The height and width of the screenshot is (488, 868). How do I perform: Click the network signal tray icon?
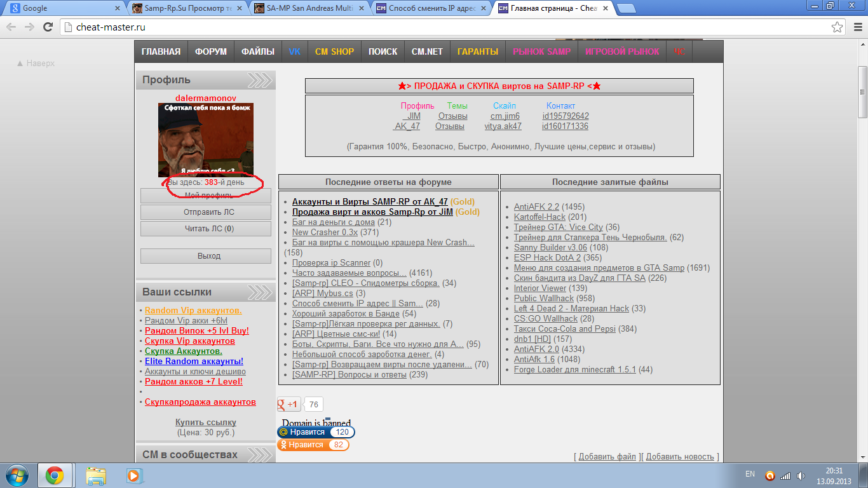coord(785,475)
